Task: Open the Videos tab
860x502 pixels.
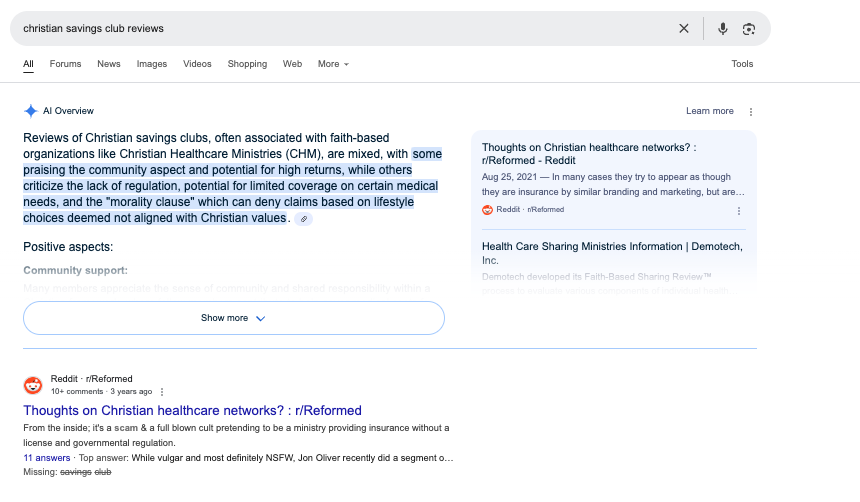Action: point(197,64)
